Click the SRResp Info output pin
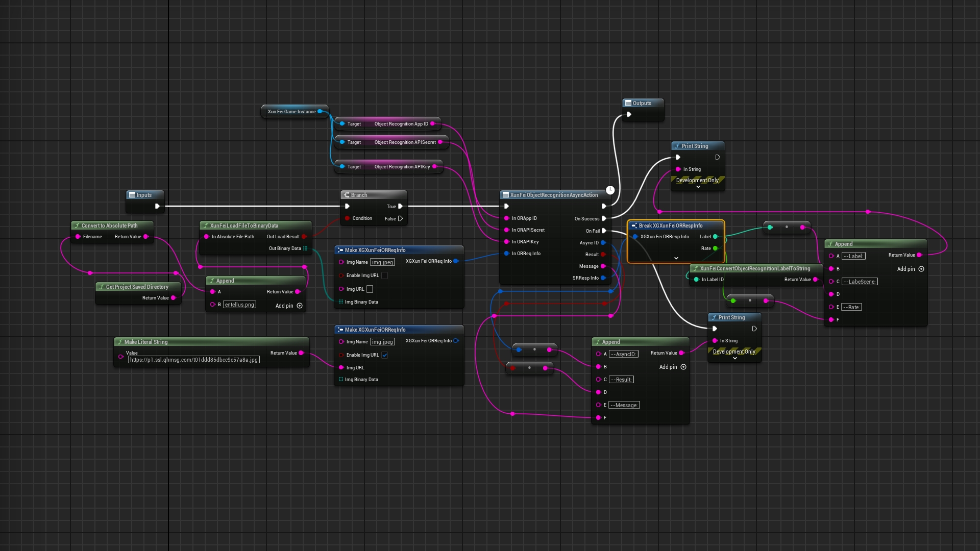Screen dimensions: 980x551 pos(603,278)
